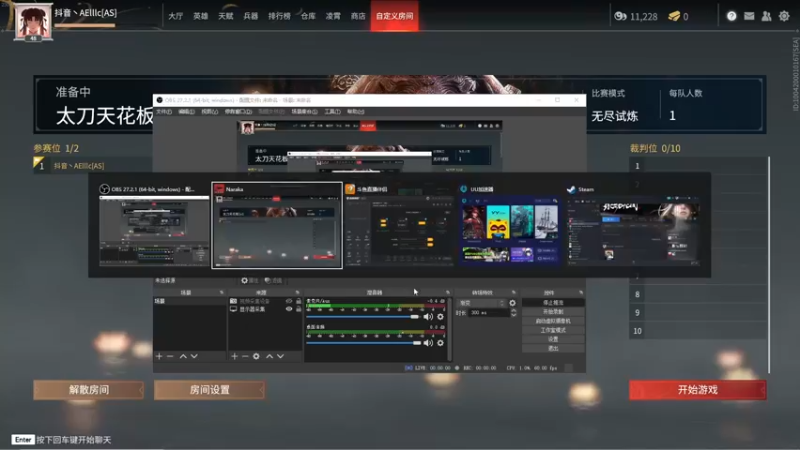Click the studio mode button in OBS controls
The image size is (800, 450).
point(553,330)
